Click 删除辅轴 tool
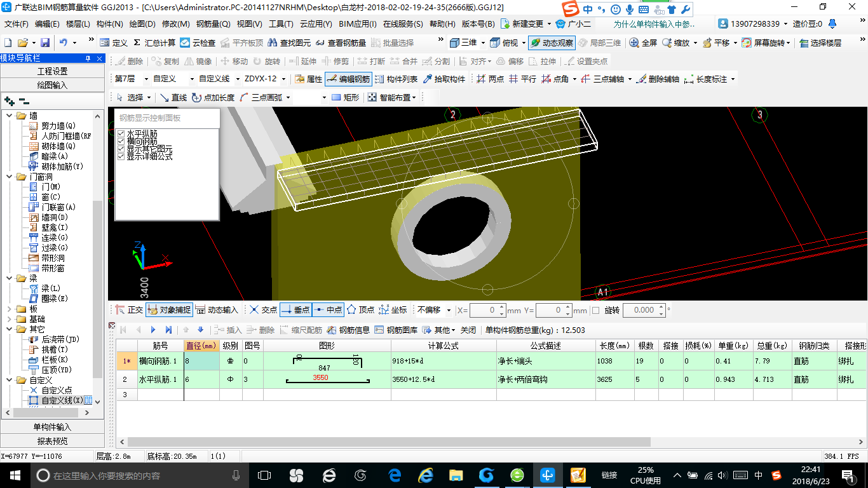Image resolution: width=868 pixels, height=488 pixels. point(658,79)
